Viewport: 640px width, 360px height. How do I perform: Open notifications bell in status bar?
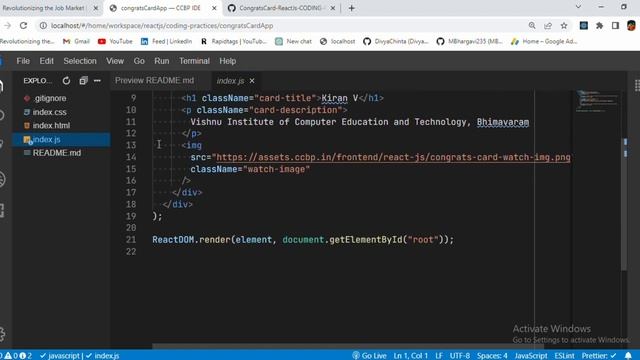click(x=628, y=356)
